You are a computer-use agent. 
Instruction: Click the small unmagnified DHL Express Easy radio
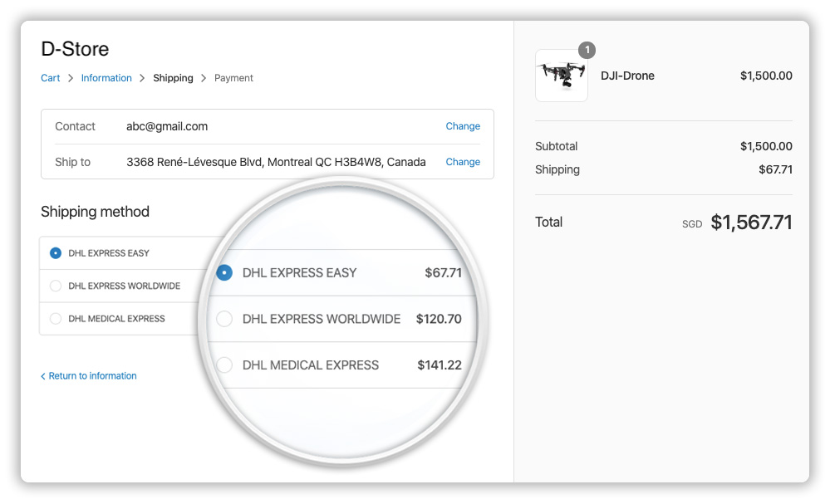[x=56, y=253]
